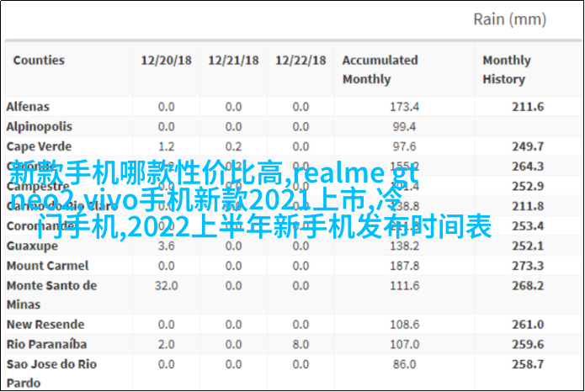This screenshot has width=585, height=392.
Task: Click Guaxupe accumulated value '138.2'
Action: (404, 246)
